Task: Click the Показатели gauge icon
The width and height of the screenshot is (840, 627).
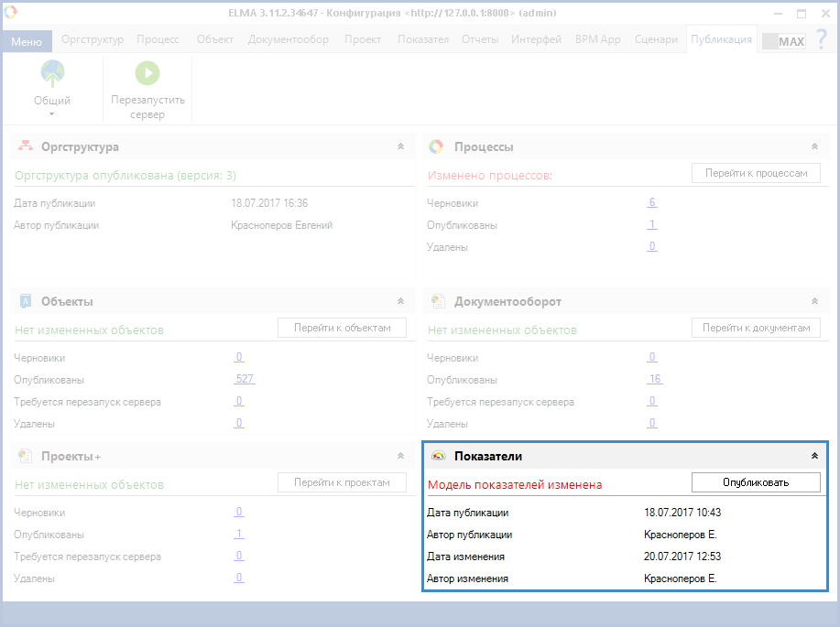Action: click(438, 456)
